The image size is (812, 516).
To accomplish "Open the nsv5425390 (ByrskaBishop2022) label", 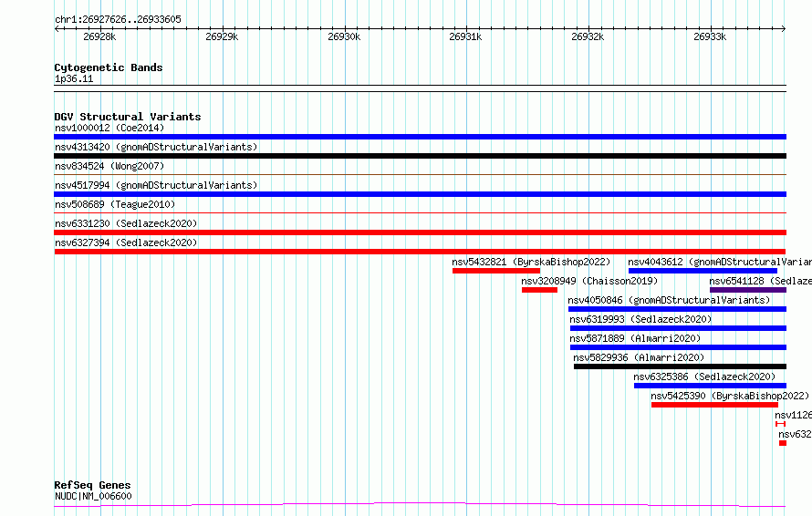I will [730, 396].
